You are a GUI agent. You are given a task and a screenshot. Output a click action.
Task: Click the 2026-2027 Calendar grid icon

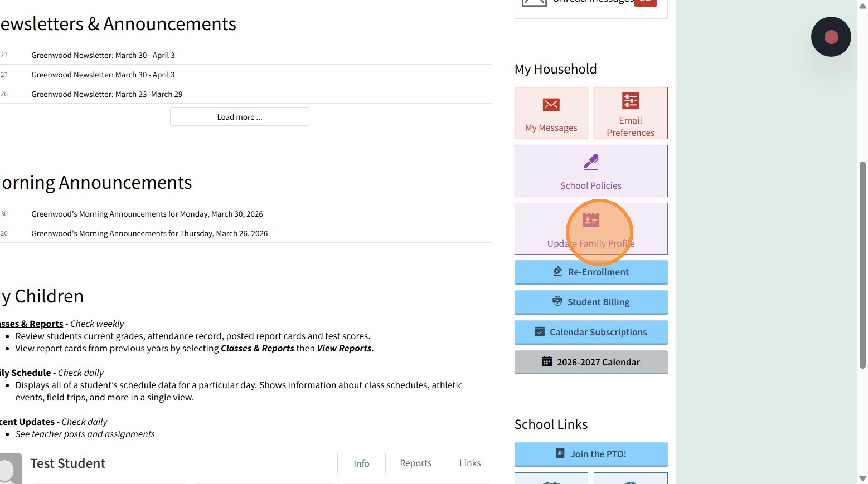(547, 361)
